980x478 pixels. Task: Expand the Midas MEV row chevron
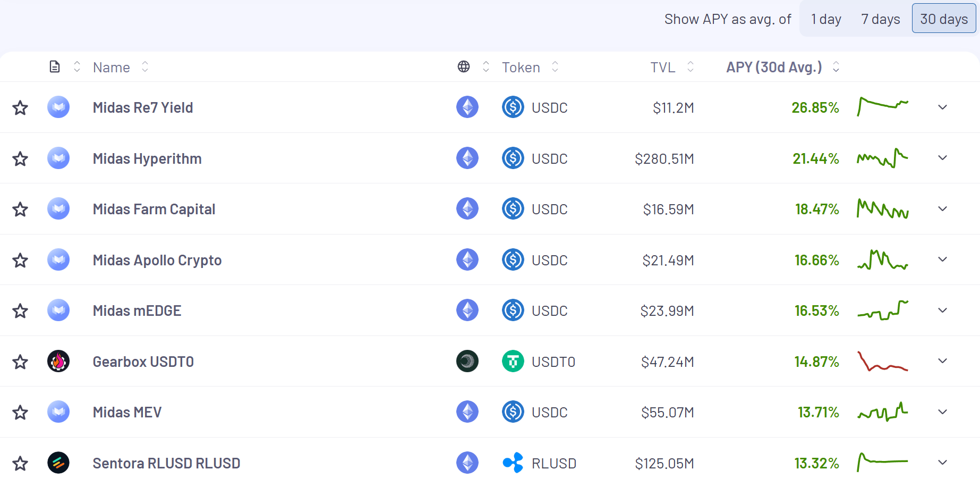[942, 412]
